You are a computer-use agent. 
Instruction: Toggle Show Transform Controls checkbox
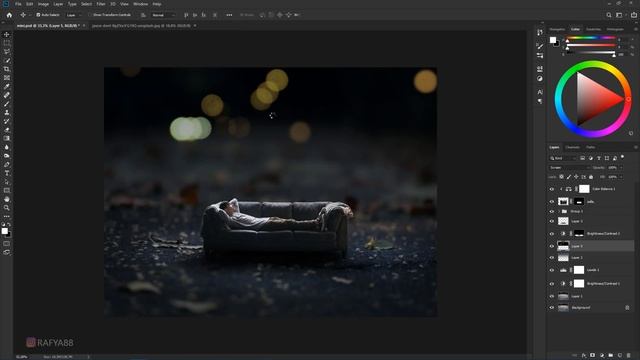(x=91, y=15)
